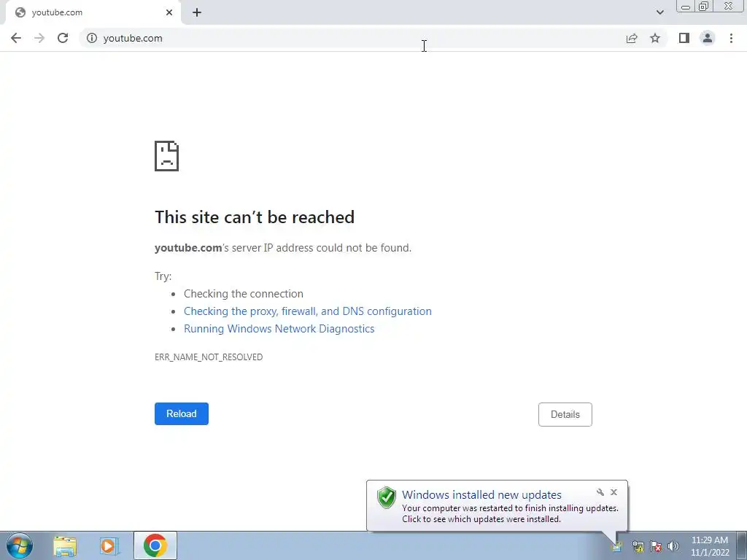
Task: Bookmark this page with the star icon
Action: 655,38
